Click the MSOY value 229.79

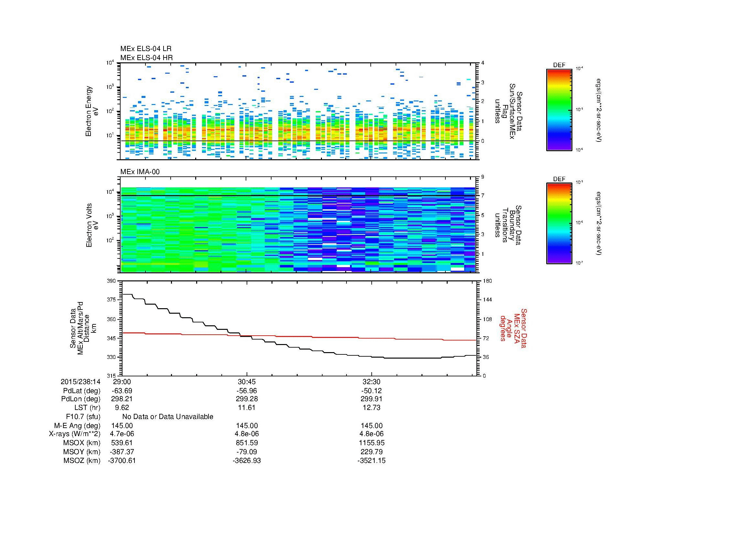[371, 452]
